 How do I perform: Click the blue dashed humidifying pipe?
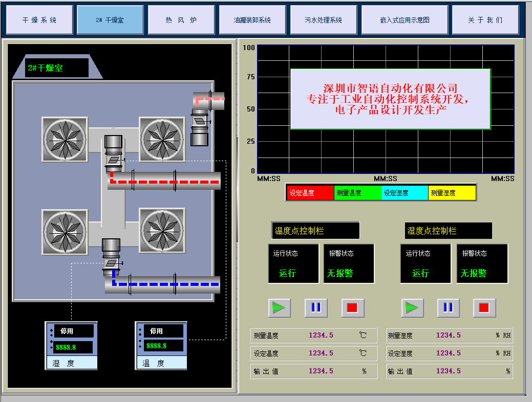point(163,284)
